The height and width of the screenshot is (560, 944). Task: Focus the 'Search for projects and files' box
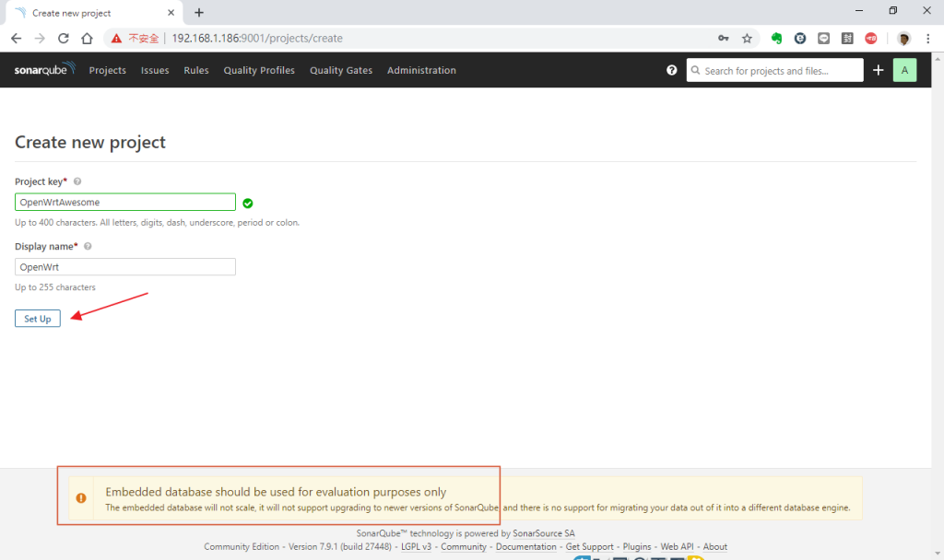click(774, 70)
